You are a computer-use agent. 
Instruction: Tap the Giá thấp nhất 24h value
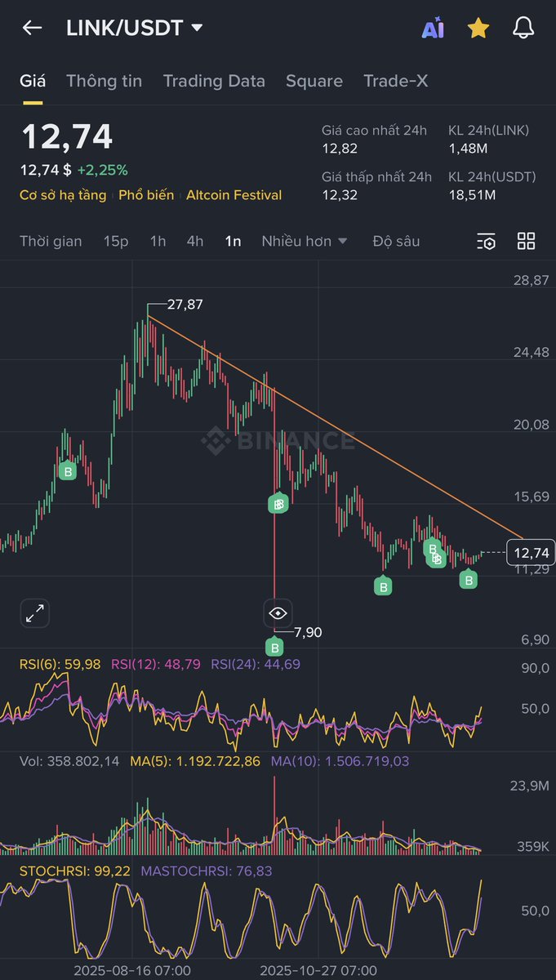[340, 194]
